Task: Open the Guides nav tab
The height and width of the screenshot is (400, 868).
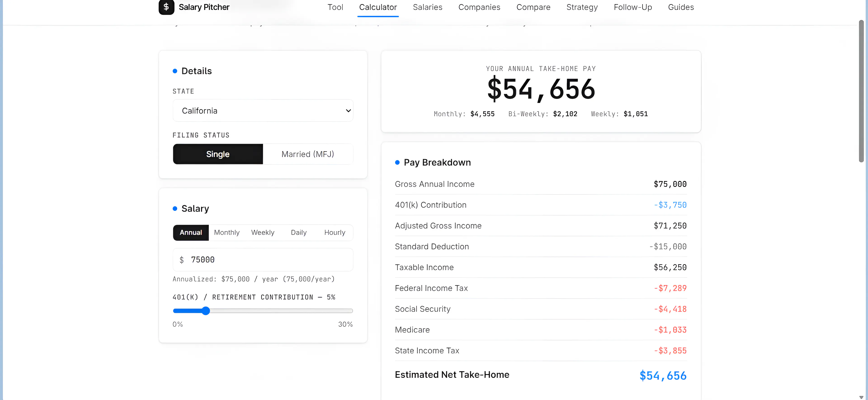Action: (x=681, y=7)
